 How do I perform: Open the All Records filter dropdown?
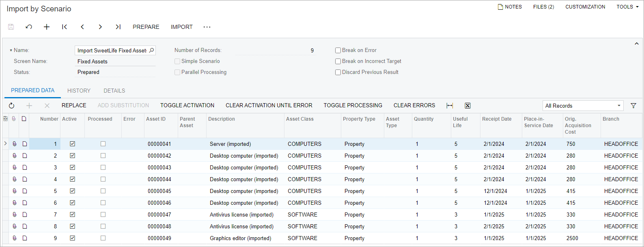tap(583, 106)
